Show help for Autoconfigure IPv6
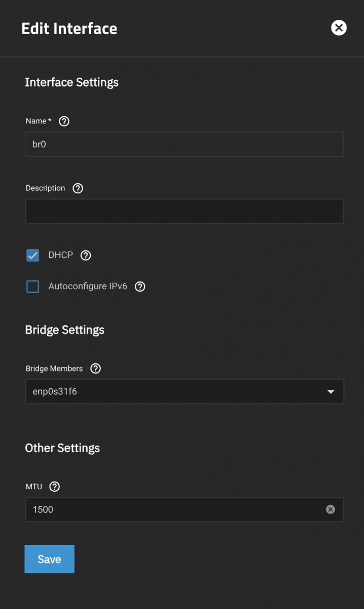 pyautogui.click(x=140, y=287)
